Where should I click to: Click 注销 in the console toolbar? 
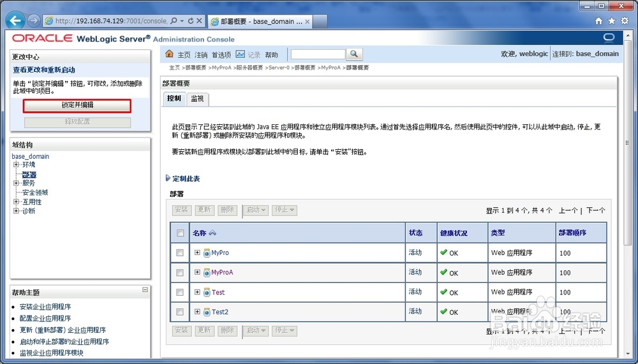coord(201,54)
